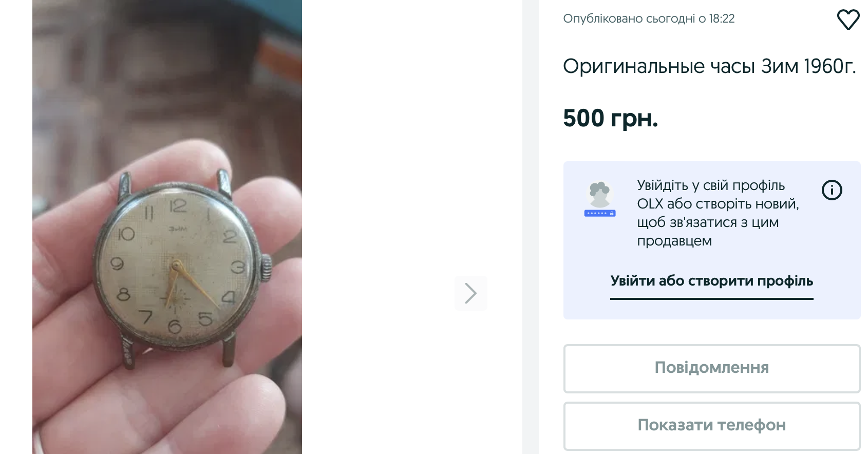Click the login prompt text about OLX profile

click(718, 213)
